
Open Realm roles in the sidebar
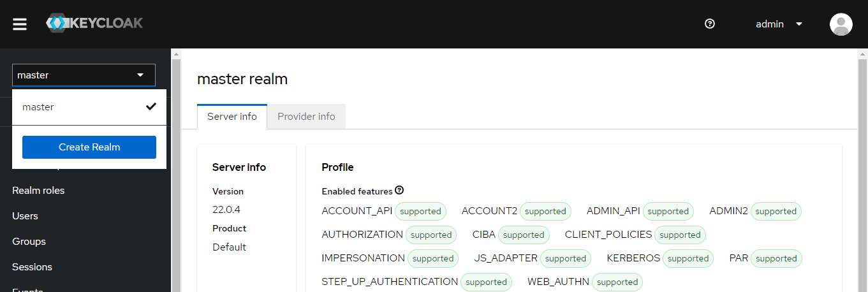(38, 191)
